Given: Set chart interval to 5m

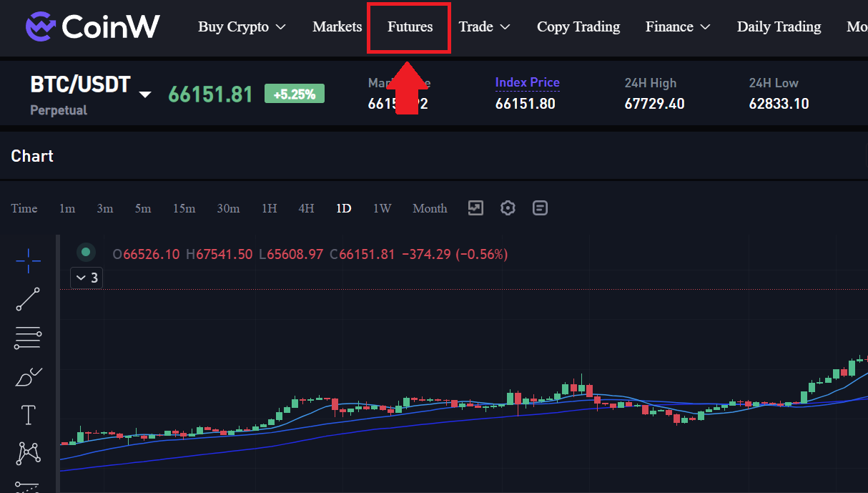Looking at the screenshot, I should tap(143, 208).
